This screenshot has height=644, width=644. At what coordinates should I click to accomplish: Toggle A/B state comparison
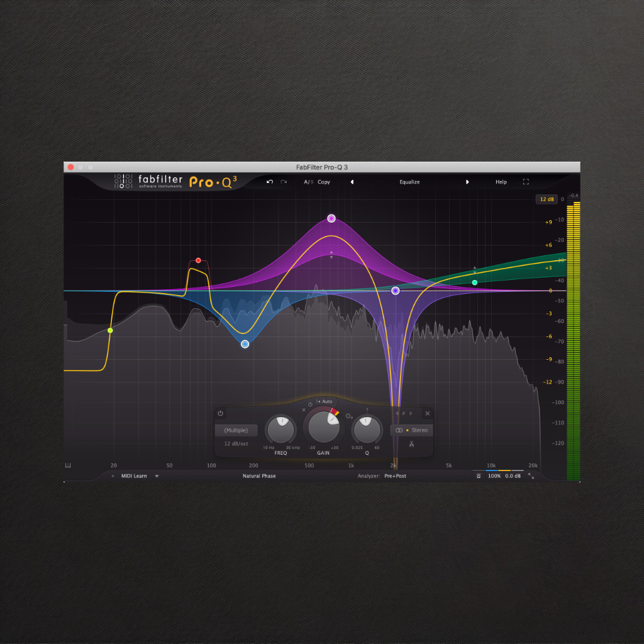308,182
